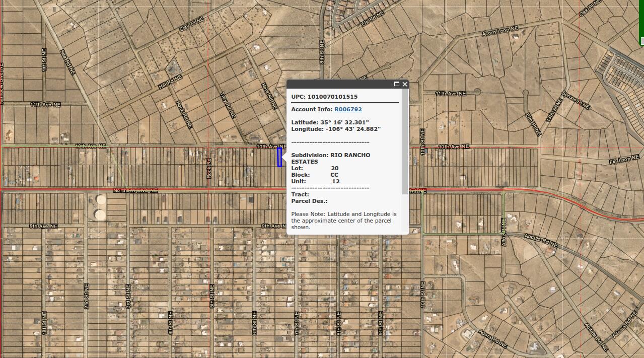This screenshot has height=358, width=644.
Task: Close the parcel info popup
Action: pyautogui.click(x=405, y=85)
